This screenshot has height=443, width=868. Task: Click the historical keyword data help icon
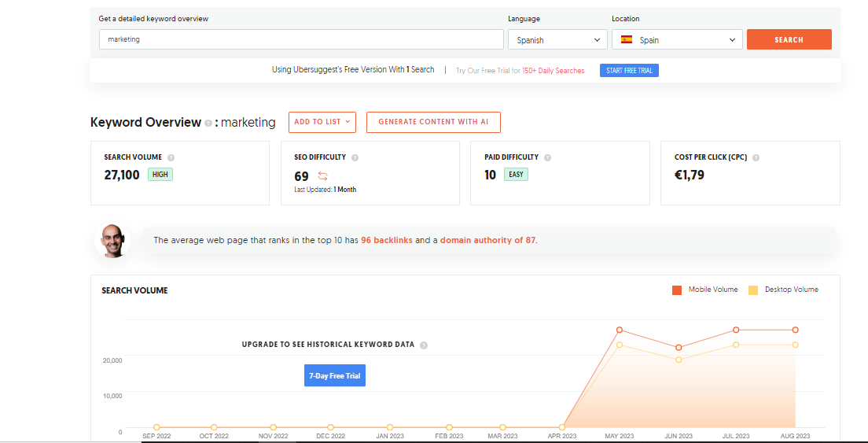pyautogui.click(x=424, y=345)
